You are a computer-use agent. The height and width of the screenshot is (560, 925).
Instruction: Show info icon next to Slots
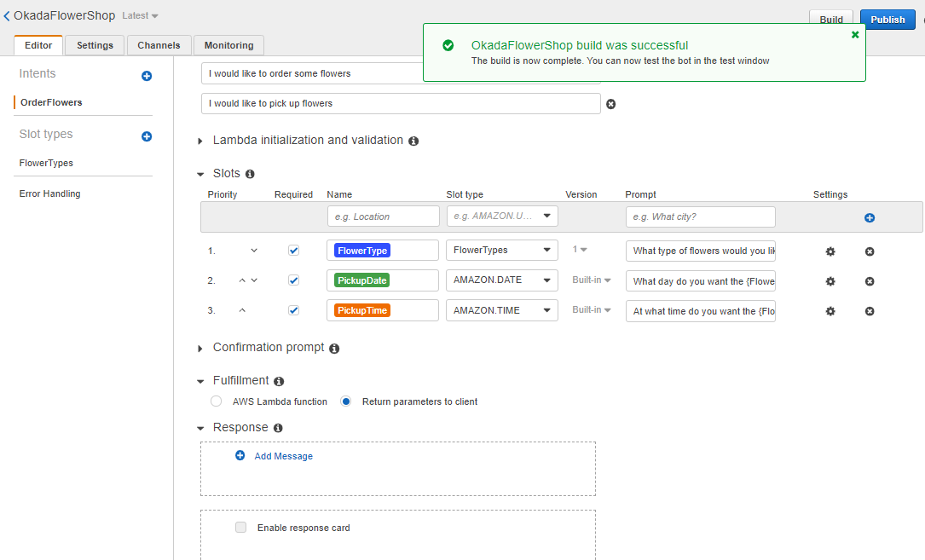250,174
